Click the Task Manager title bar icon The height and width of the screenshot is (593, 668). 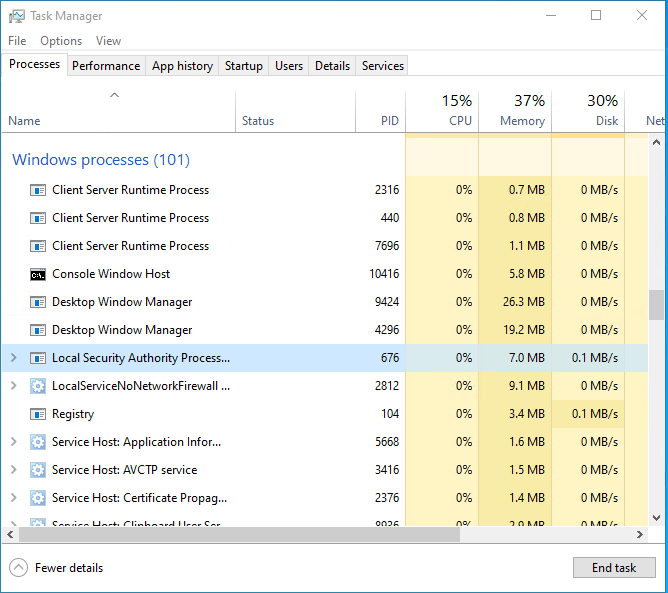16,16
